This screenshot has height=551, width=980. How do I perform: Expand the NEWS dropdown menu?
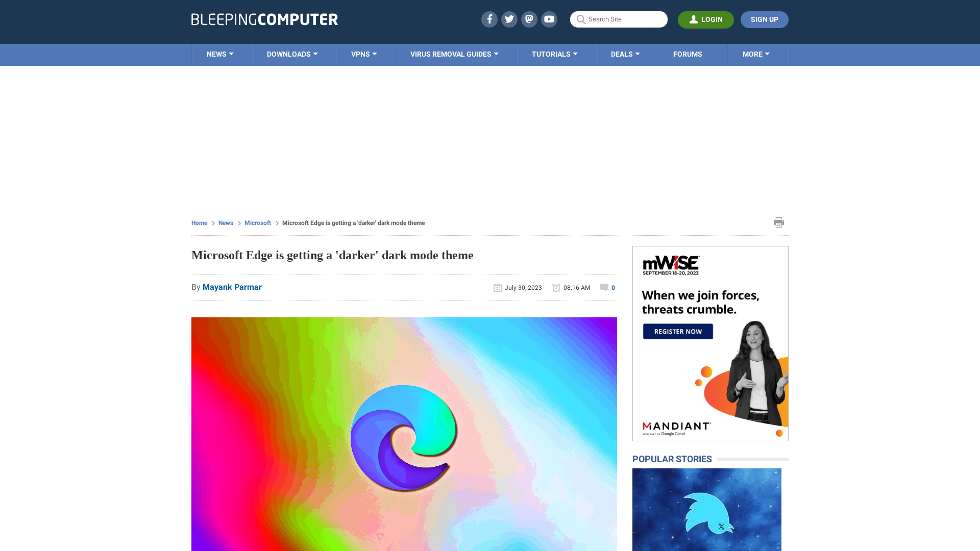(x=220, y=54)
